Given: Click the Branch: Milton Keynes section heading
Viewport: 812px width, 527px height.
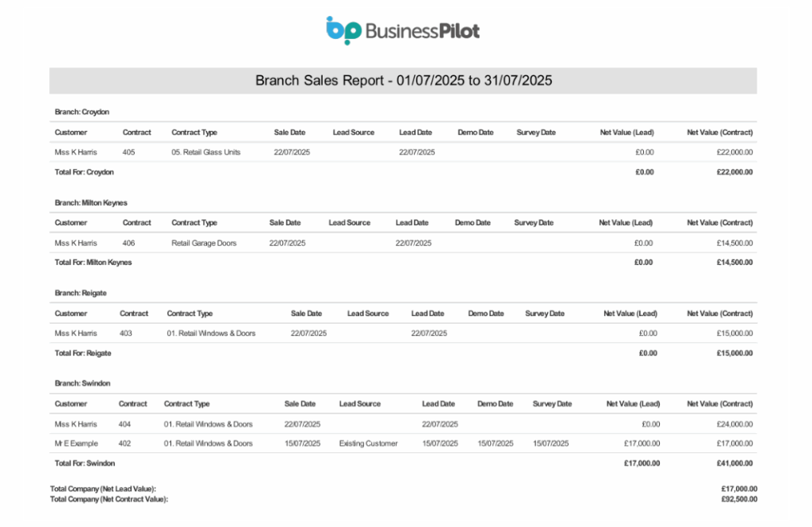Looking at the screenshot, I should pos(91,202).
